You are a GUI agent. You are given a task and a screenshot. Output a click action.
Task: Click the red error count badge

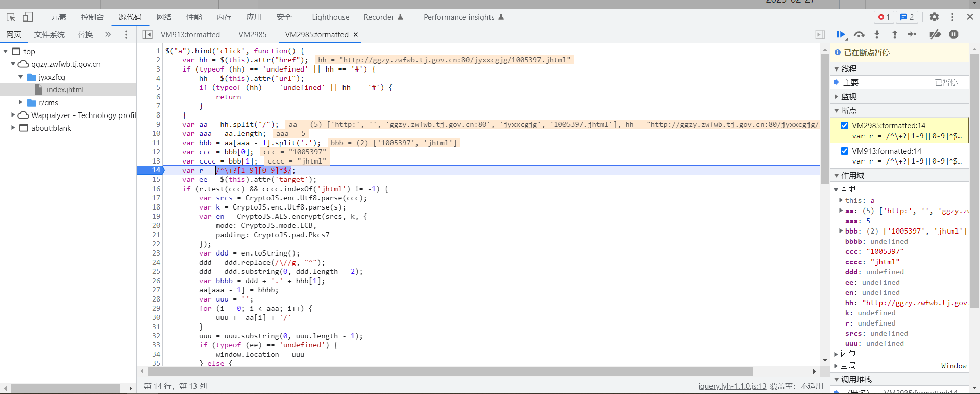point(884,17)
